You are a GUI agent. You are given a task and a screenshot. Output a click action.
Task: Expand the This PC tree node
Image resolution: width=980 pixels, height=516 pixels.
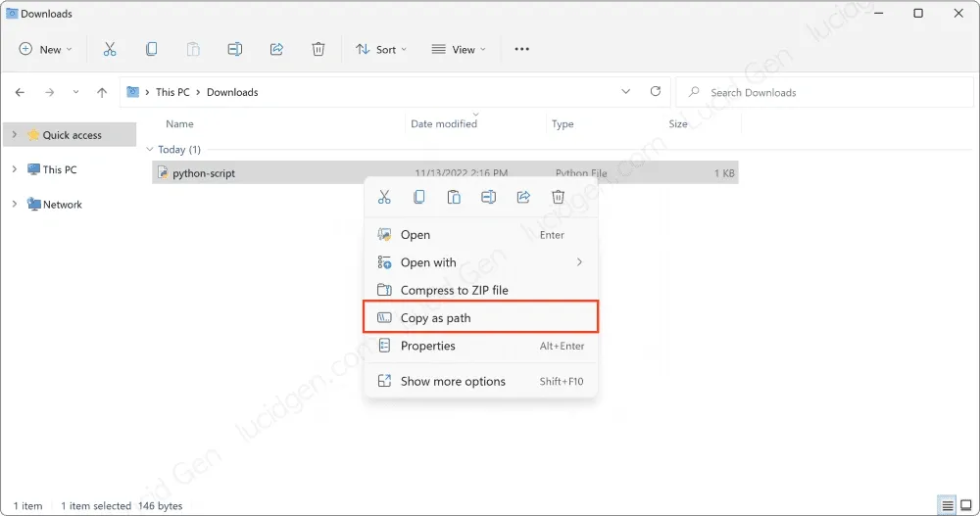click(15, 169)
